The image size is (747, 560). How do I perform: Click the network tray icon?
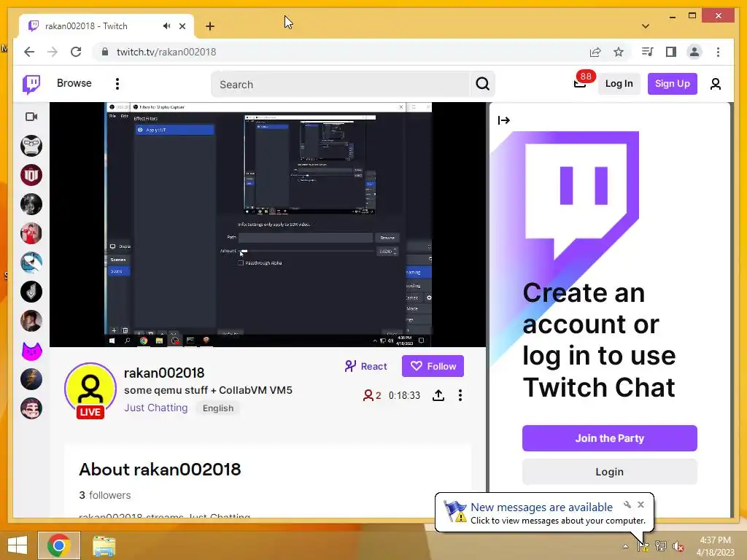pyautogui.click(x=661, y=545)
